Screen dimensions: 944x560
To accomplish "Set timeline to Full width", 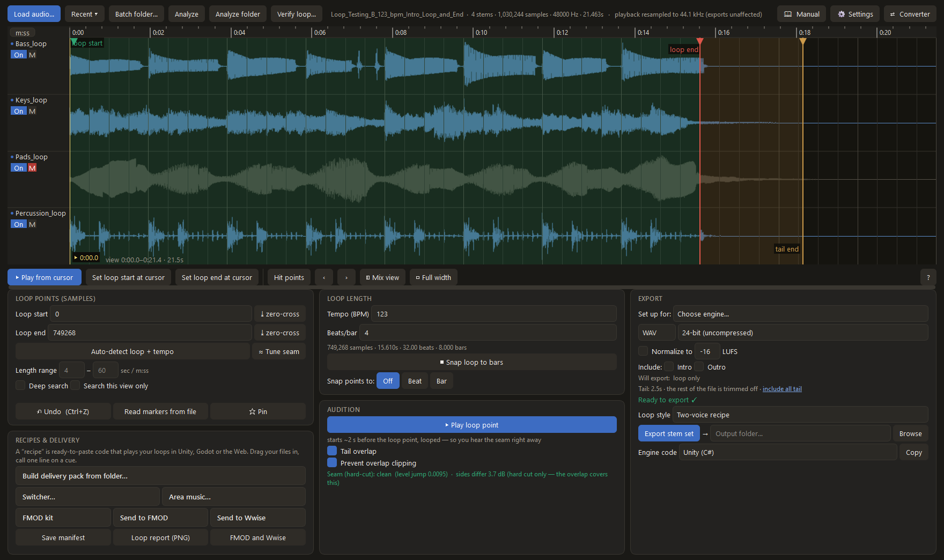I will [x=433, y=277].
